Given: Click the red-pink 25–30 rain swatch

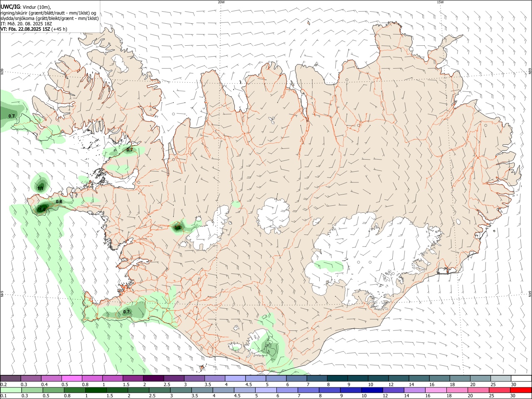Looking at the screenshot, I should pos(499,390).
